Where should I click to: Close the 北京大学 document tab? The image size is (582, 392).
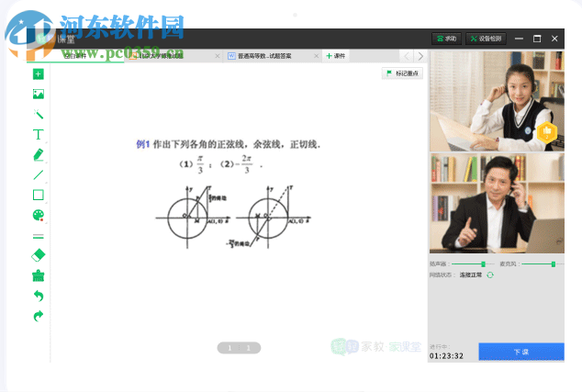218,56
